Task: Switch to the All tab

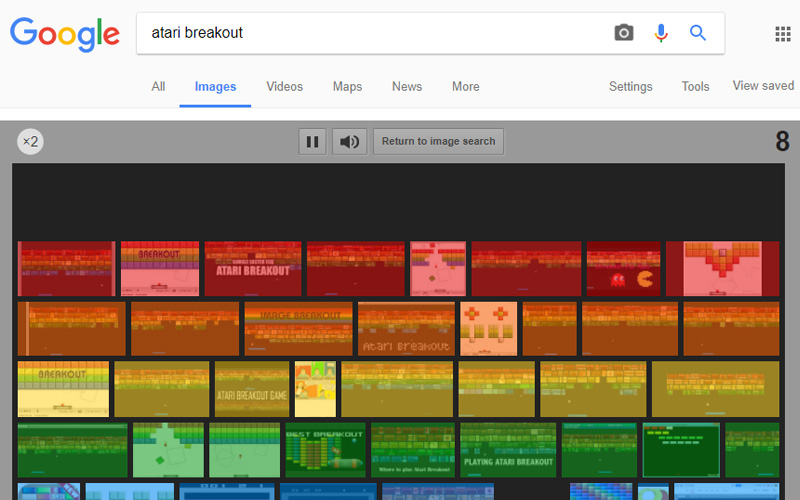Action: coord(158,87)
